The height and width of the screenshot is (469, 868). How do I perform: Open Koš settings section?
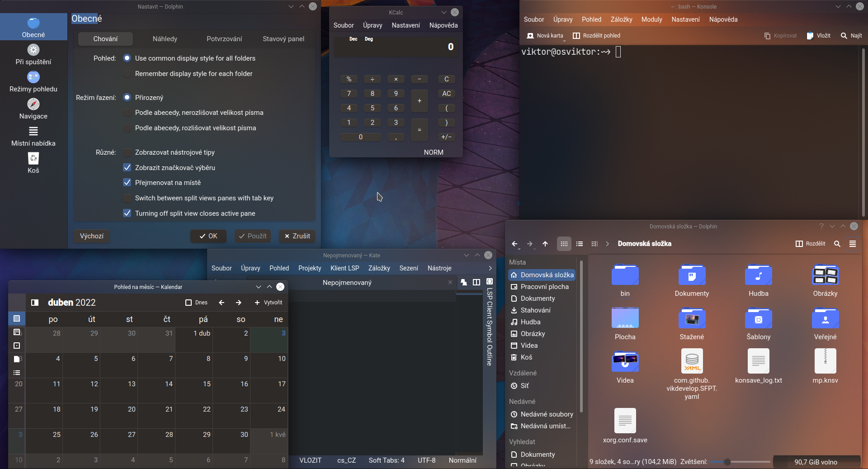click(x=33, y=163)
